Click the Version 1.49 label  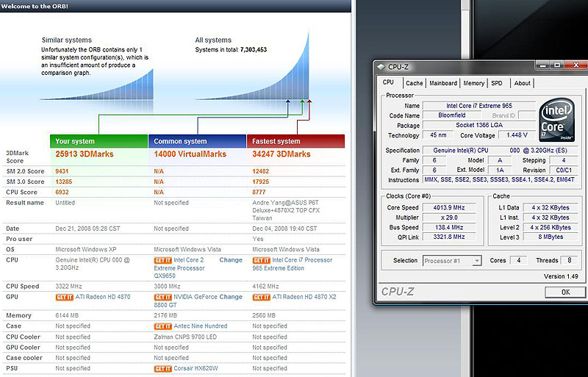click(x=561, y=276)
